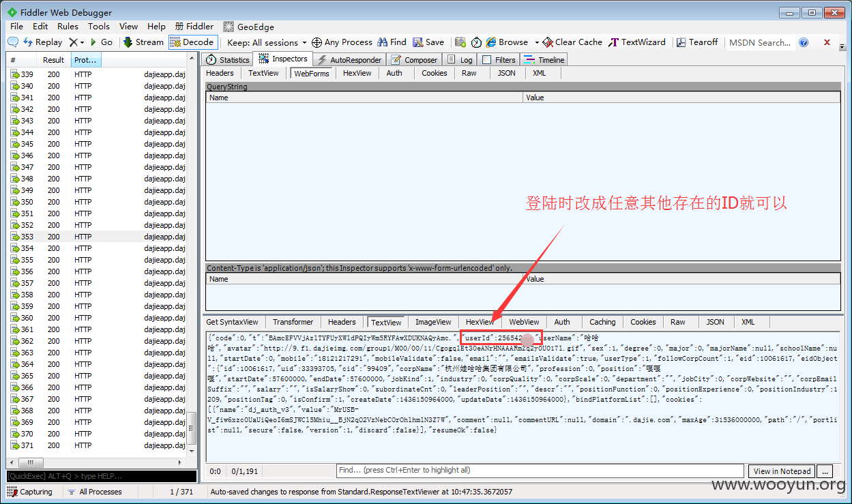Open the Keep: All sessions dropdown

click(x=267, y=42)
